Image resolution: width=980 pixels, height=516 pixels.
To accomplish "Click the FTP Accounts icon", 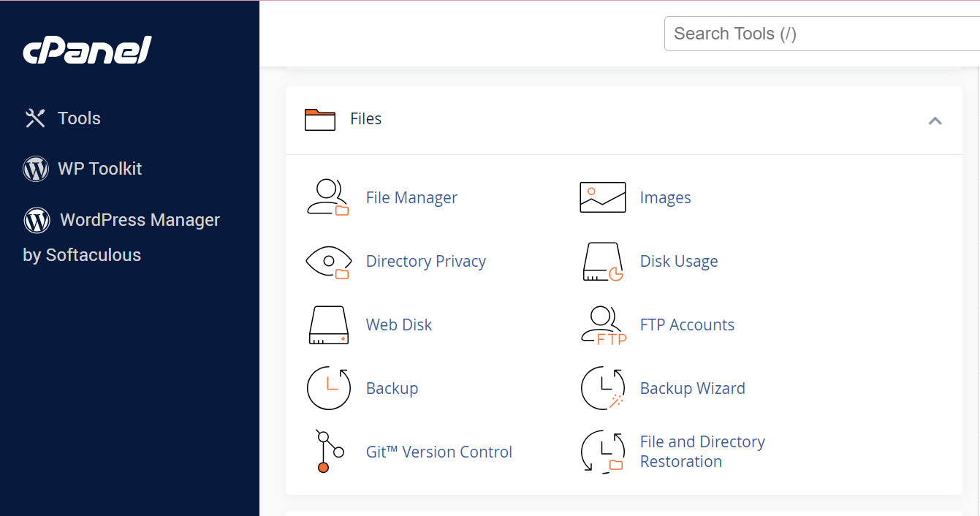I will point(604,325).
